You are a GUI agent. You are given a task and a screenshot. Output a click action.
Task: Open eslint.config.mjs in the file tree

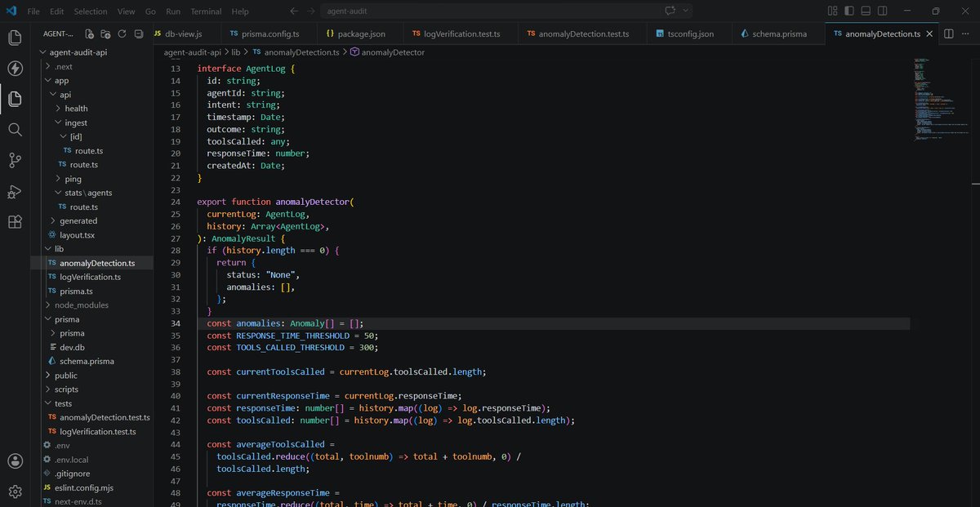90,488
